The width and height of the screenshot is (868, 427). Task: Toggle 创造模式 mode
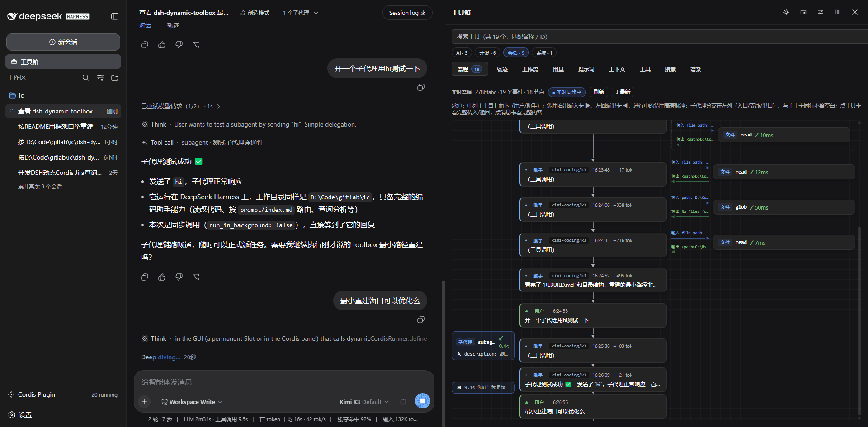coord(255,13)
